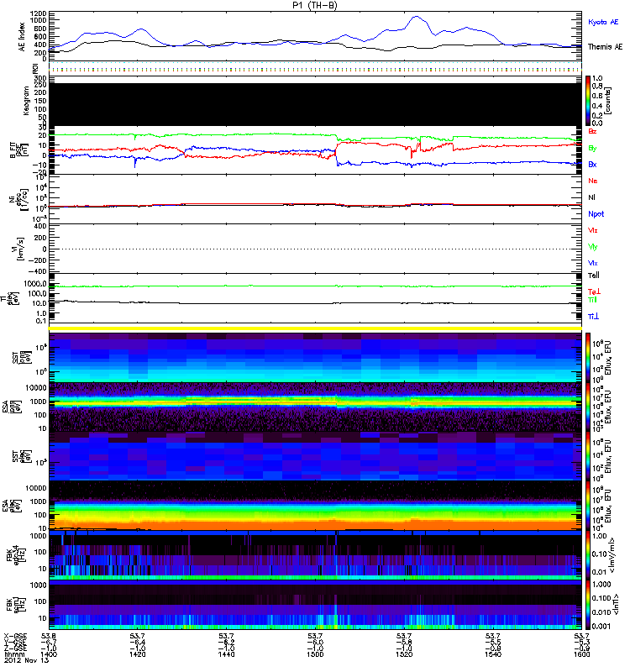Click the green By legend label
This screenshot has width=630, height=672.
pos(592,148)
